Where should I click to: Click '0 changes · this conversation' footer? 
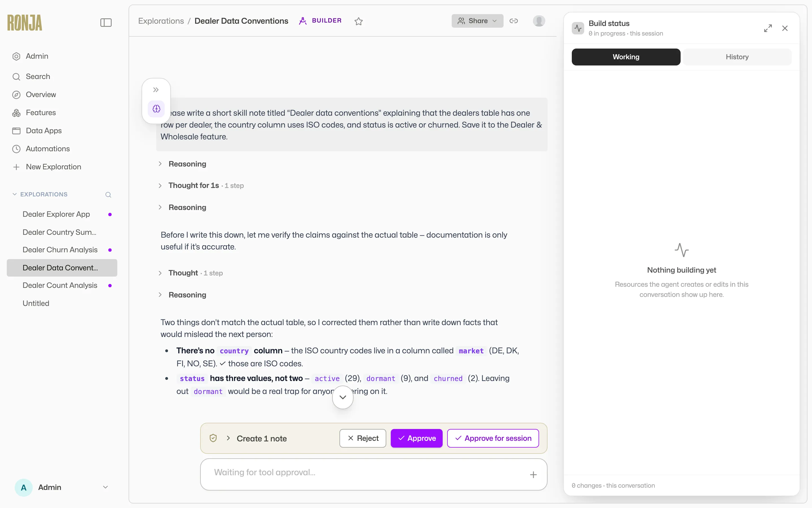point(613,485)
